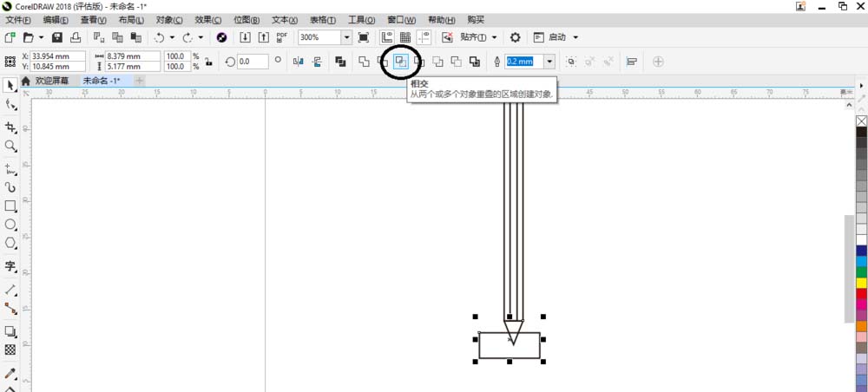Expand the outline width 0.2 mm dropdown
This screenshot has height=392, width=868.
click(549, 62)
